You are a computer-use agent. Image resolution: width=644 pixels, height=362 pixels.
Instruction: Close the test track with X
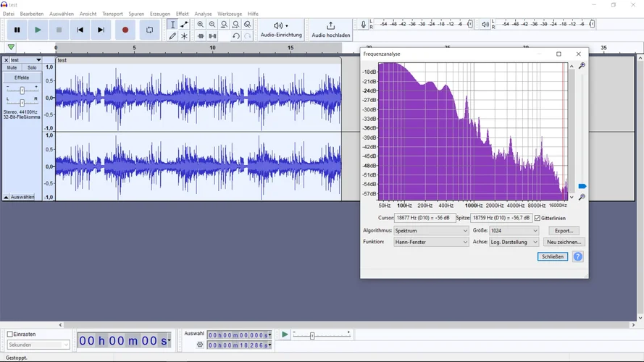pos(7,60)
